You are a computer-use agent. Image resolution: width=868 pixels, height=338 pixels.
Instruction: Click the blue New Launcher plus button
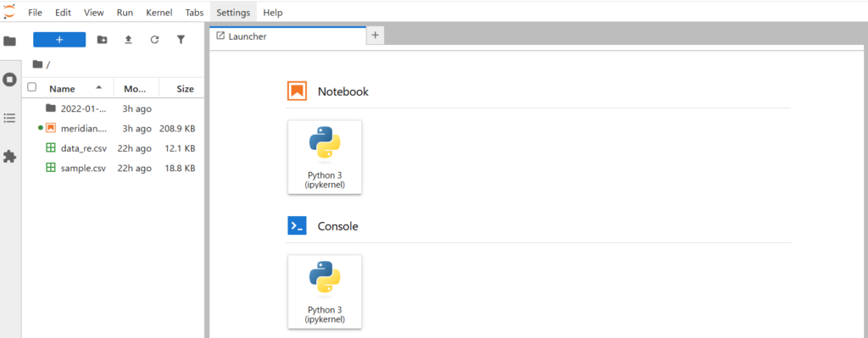[x=59, y=40]
